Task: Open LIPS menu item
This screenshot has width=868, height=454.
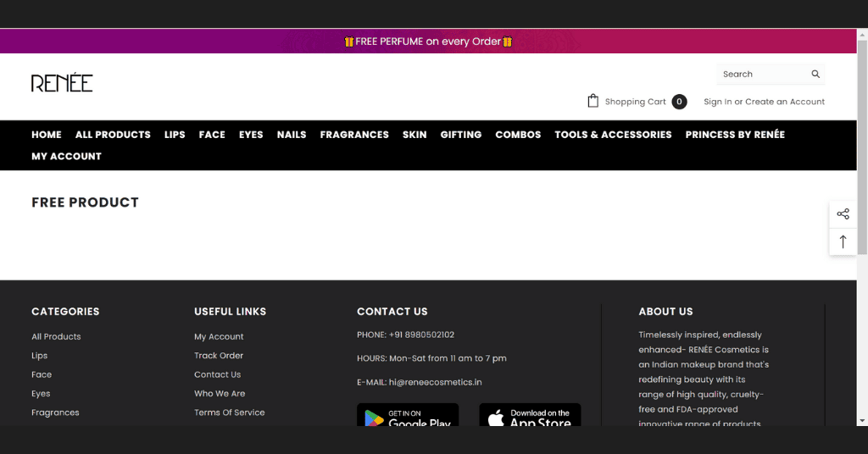Action: (175, 135)
